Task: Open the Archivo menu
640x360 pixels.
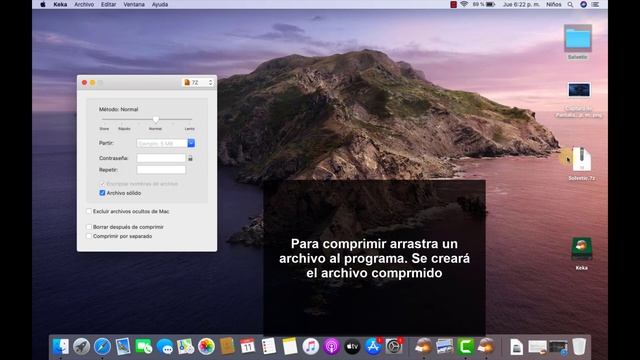Action: (84, 4)
